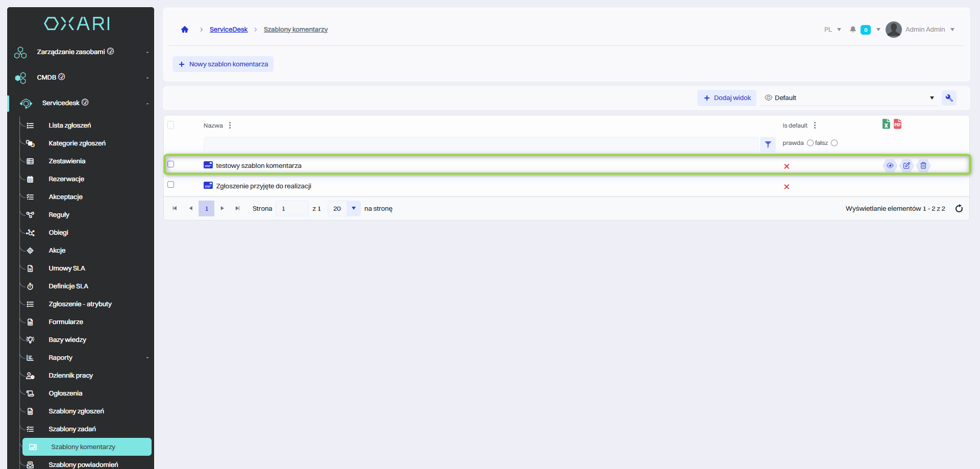
Task: Click the edit icon for testowy szablon komentarza
Action: click(x=906, y=165)
